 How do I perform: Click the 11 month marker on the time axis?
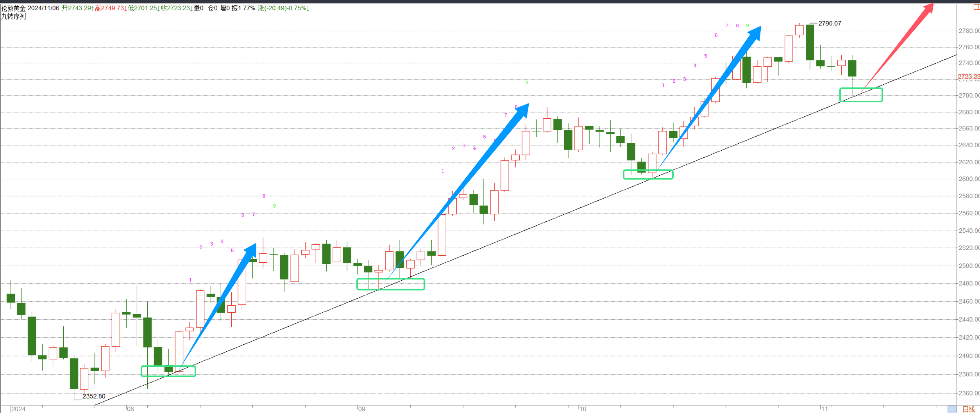[824, 409]
